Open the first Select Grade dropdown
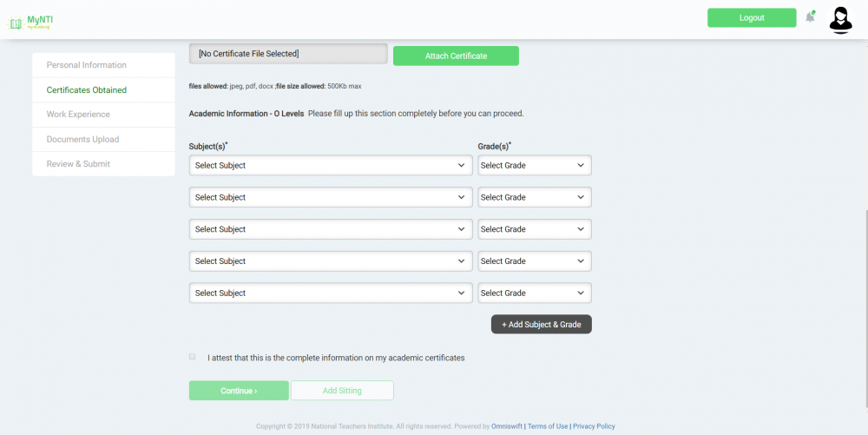The height and width of the screenshot is (435, 868). point(535,166)
